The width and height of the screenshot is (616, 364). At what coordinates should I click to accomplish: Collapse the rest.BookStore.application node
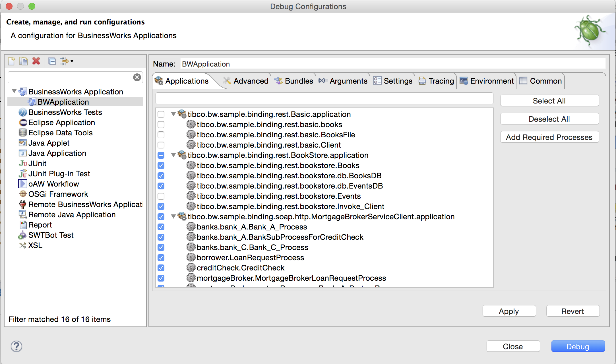tap(173, 155)
